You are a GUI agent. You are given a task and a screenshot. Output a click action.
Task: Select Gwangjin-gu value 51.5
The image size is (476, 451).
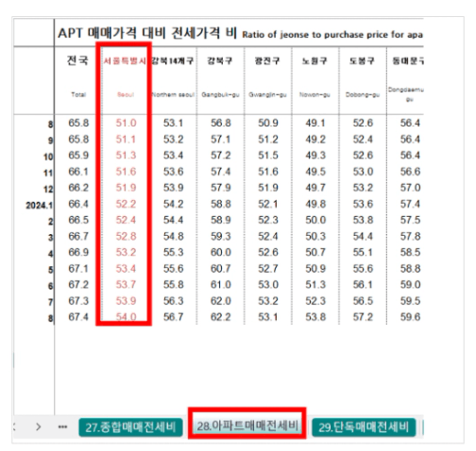[x=268, y=155]
